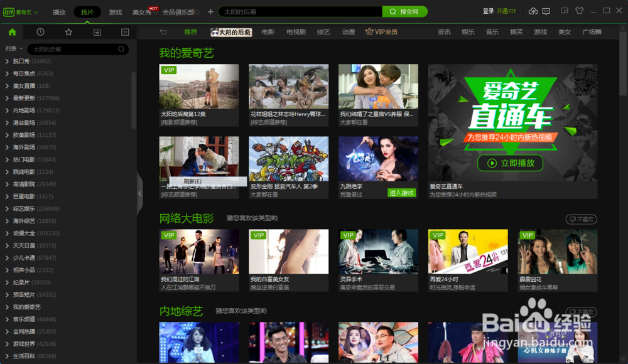This screenshot has height=364, width=628.
Task: Open the 灵异手术 movie thumbnail
Action: [x=378, y=252]
